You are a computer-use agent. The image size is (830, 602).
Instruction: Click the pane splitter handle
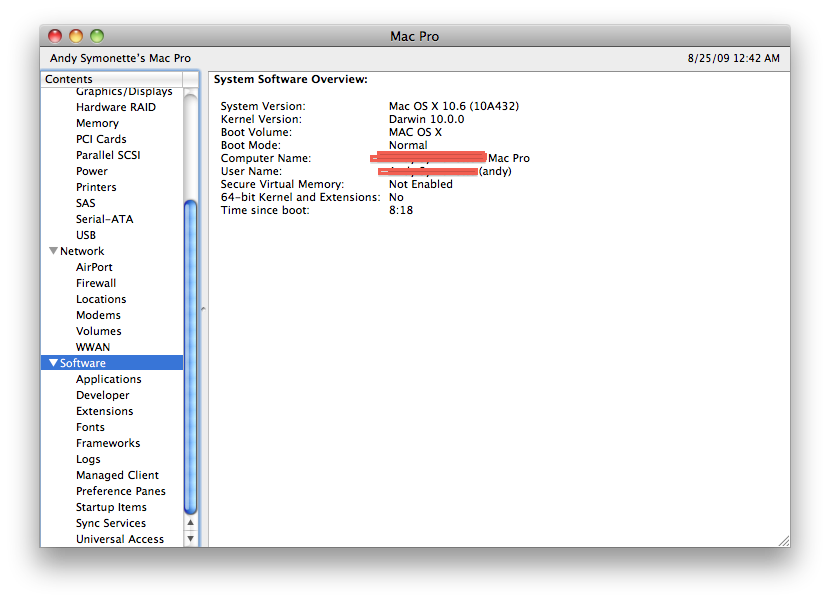pos(203,309)
